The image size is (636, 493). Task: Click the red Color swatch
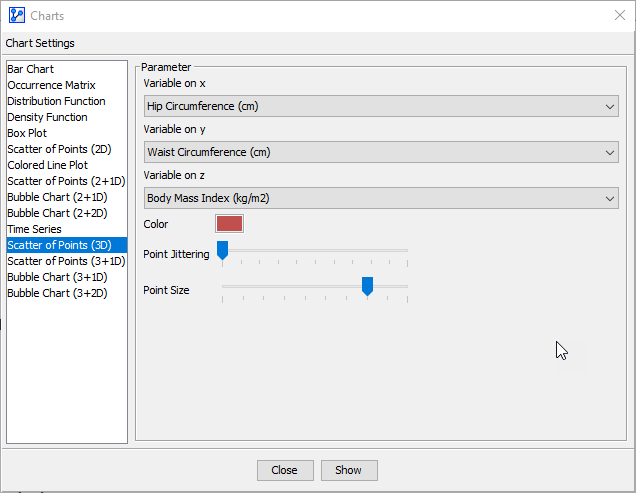pos(229,224)
